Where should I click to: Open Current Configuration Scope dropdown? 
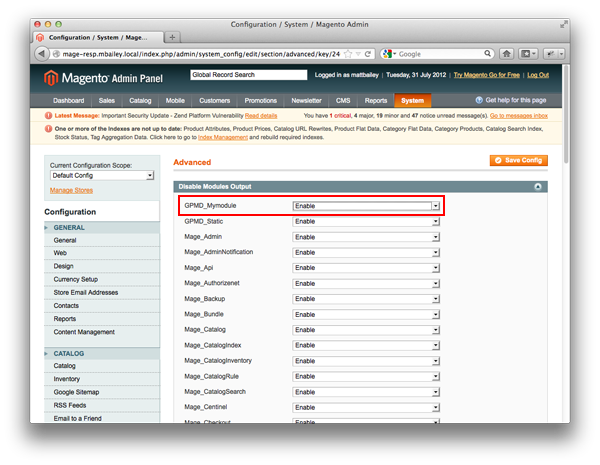(102, 175)
